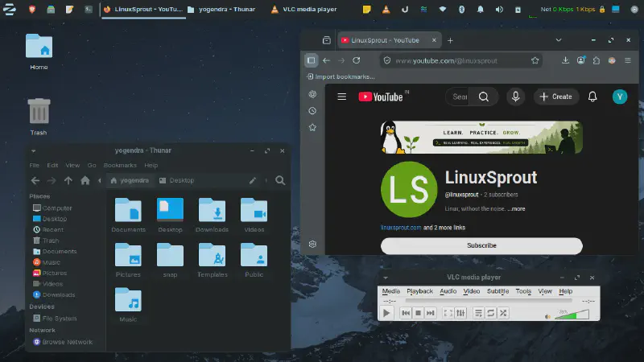Click the home button in the Thunar toolbar

coord(85,180)
